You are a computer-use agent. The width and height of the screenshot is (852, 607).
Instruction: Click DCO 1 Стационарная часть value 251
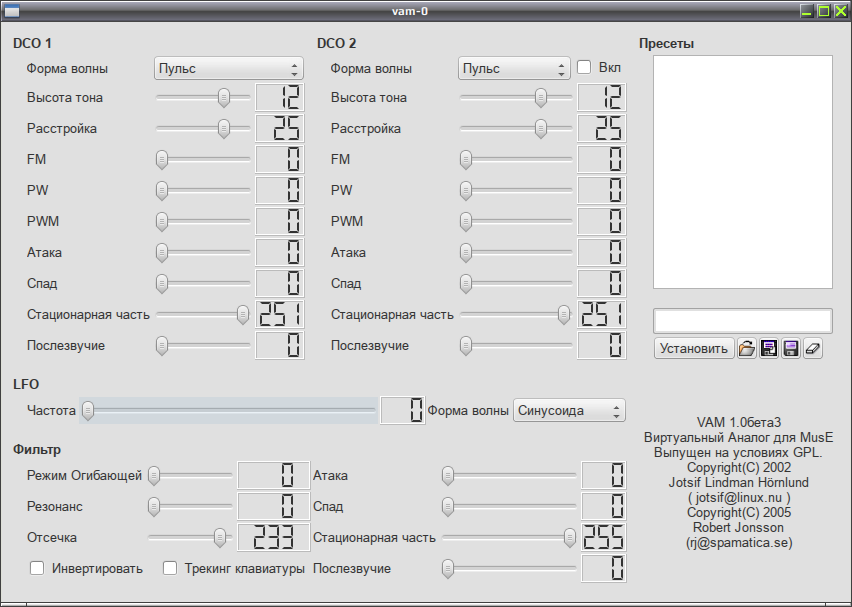tap(280, 315)
